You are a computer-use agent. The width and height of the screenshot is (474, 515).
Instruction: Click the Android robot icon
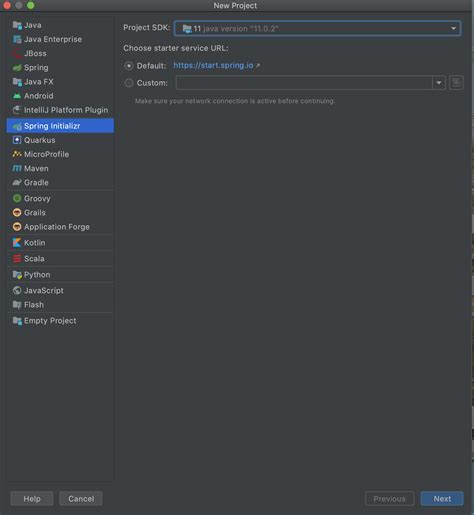17,96
